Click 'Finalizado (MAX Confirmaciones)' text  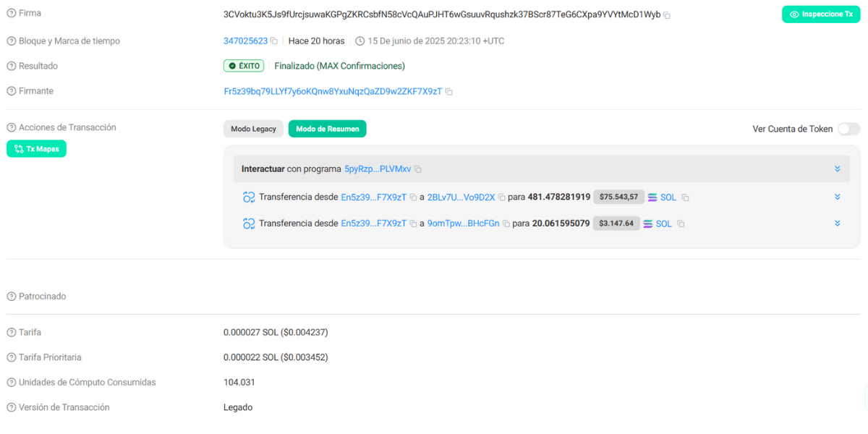click(340, 66)
